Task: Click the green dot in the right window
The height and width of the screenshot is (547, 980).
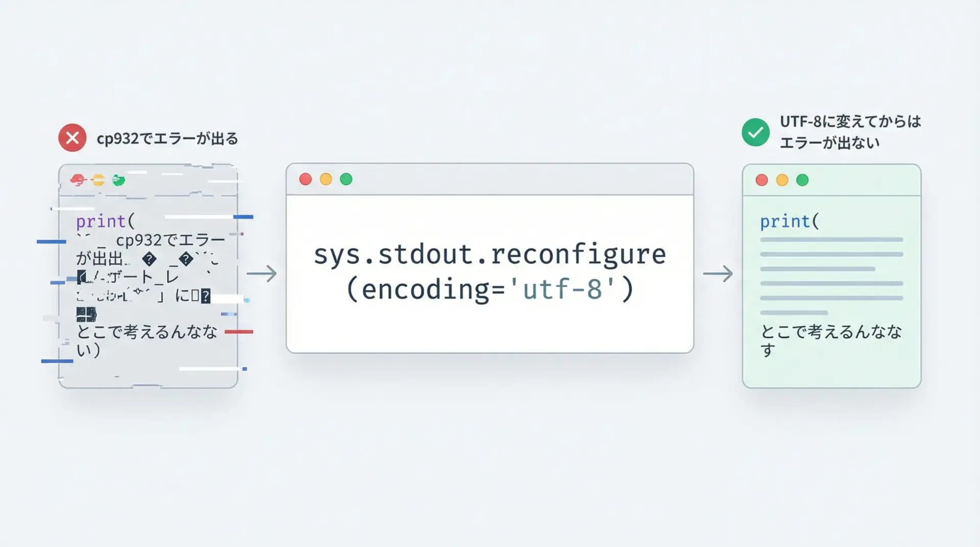Action: [x=802, y=180]
